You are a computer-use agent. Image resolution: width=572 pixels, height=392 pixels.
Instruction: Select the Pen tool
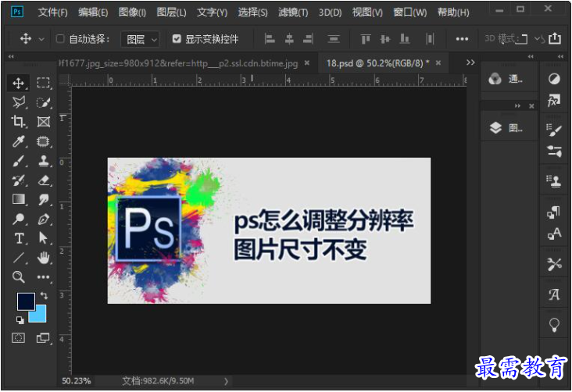44,219
